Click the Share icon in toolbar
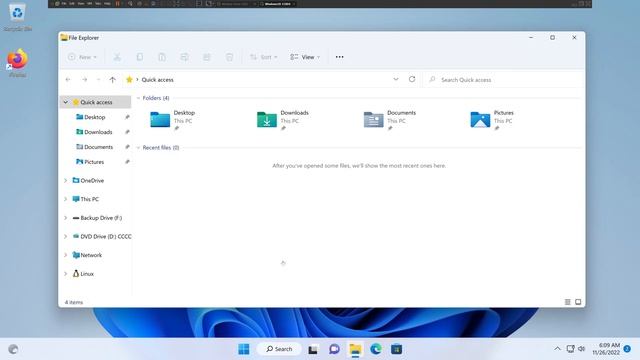The width and height of the screenshot is (640, 360). point(207,57)
